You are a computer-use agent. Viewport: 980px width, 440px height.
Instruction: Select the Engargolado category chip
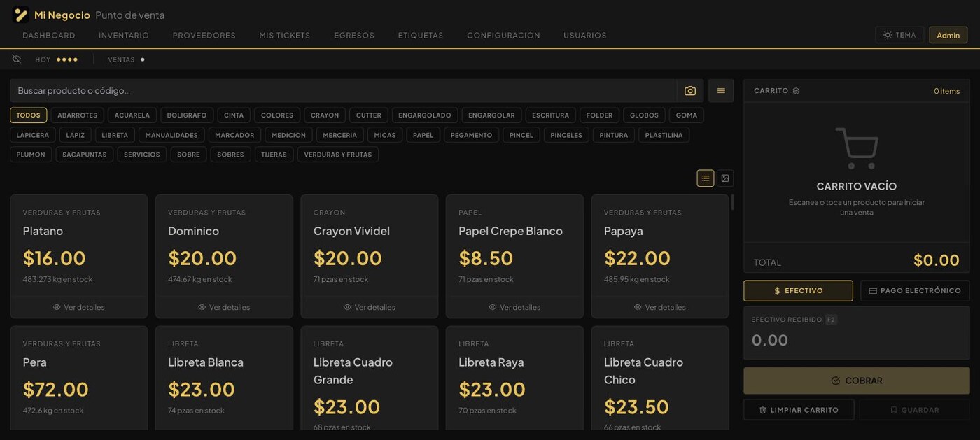pos(425,115)
